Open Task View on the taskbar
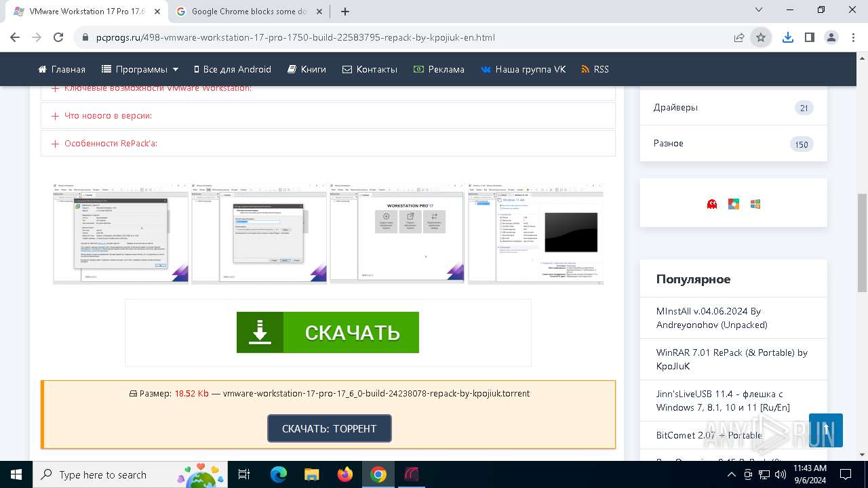Screen dimensions: 868x488 click(245, 474)
